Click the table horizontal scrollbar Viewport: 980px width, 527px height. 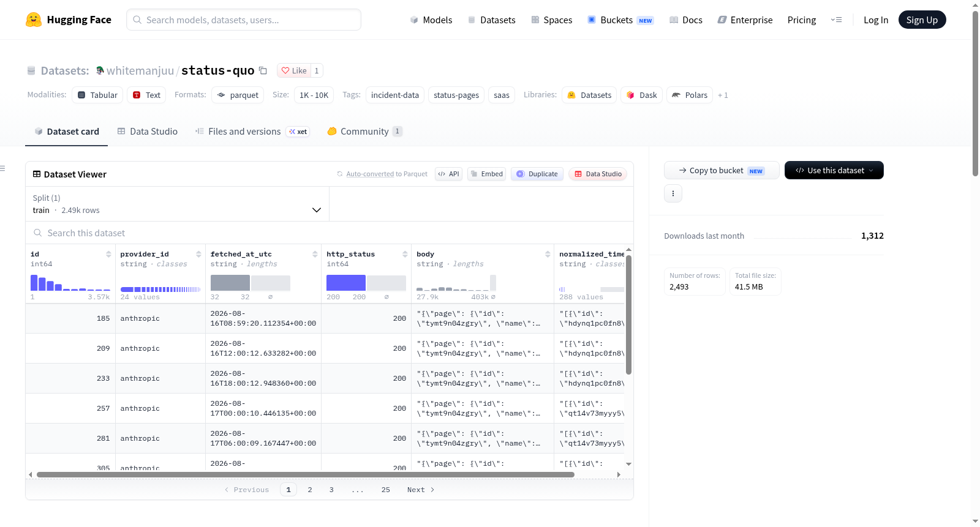coord(306,474)
